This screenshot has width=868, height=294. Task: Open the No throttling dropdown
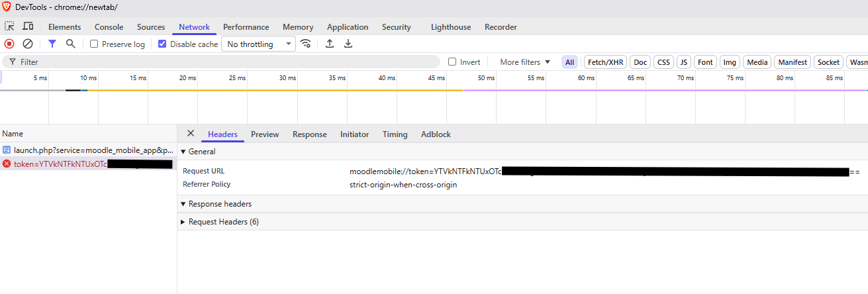tap(258, 44)
